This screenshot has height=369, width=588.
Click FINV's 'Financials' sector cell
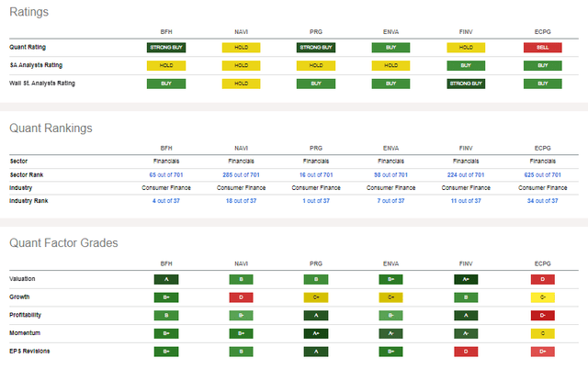[466, 161]
